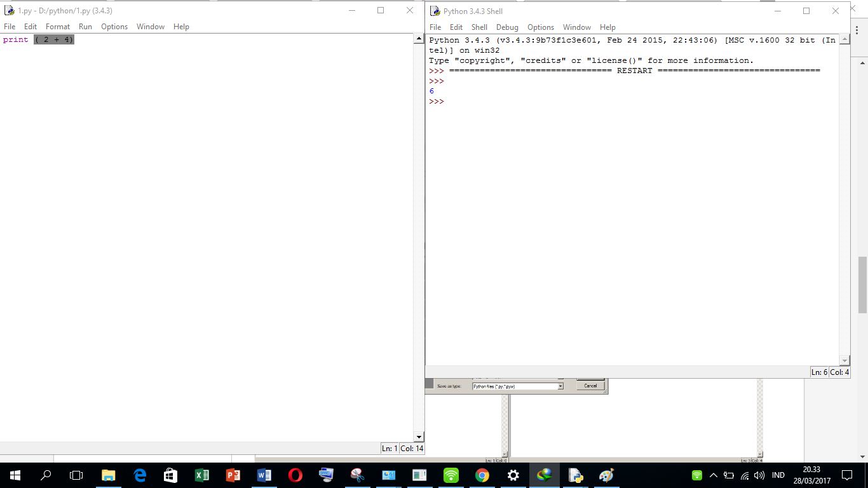Click the output value 6 in Shell

coord(431,91)
